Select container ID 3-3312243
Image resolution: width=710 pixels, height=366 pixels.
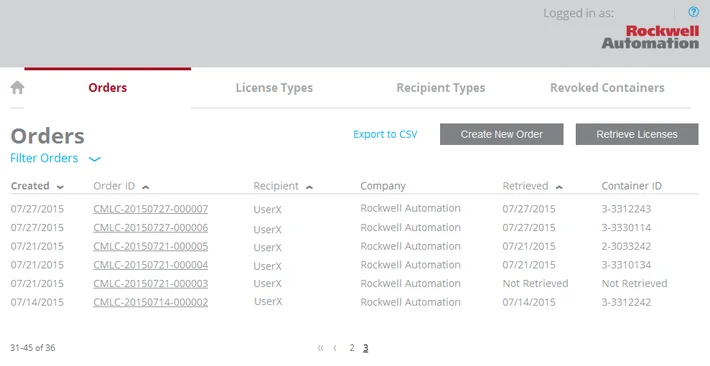coord(626,209)
